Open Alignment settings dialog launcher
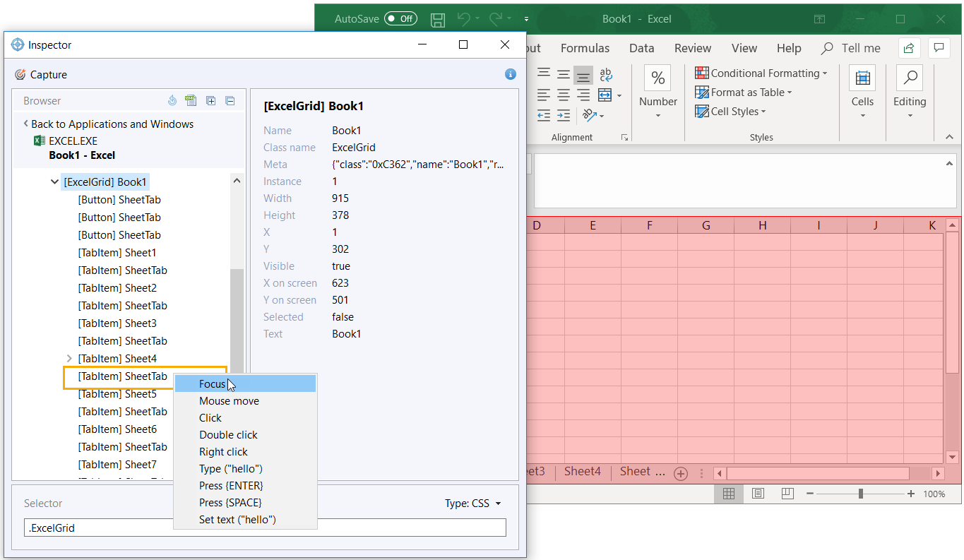This screenshot has width=964, height=560. [624, 137]
